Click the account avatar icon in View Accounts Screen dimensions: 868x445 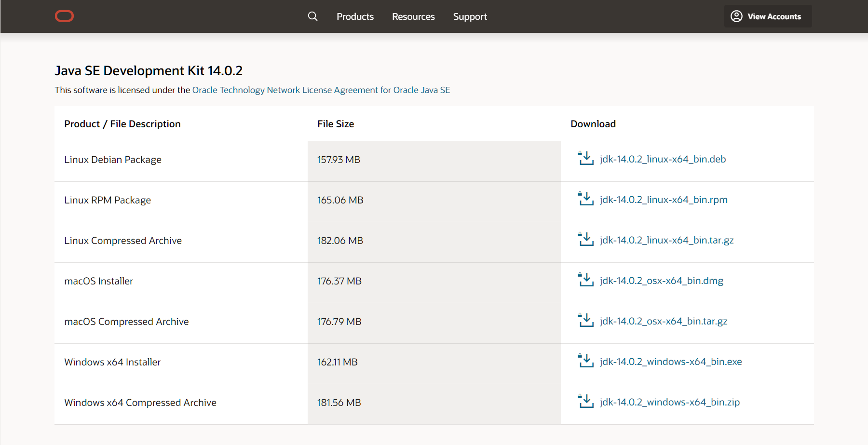[736, 16]
